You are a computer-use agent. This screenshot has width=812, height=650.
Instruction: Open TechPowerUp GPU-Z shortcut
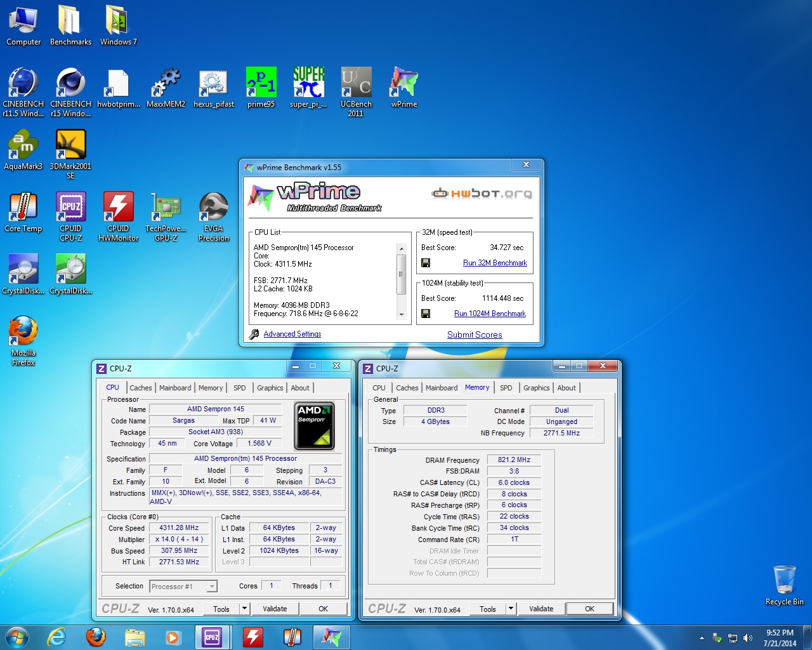(x=166, y=216)
